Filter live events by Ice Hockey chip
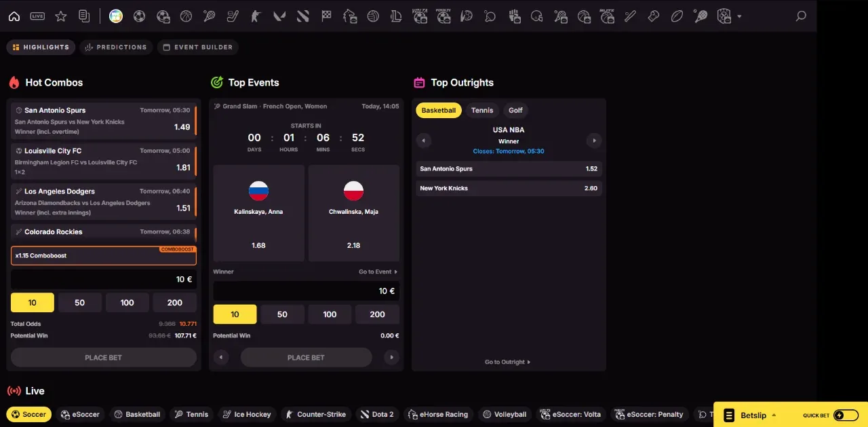This screenshot has height=427, width=868. [x=246, y=414]
